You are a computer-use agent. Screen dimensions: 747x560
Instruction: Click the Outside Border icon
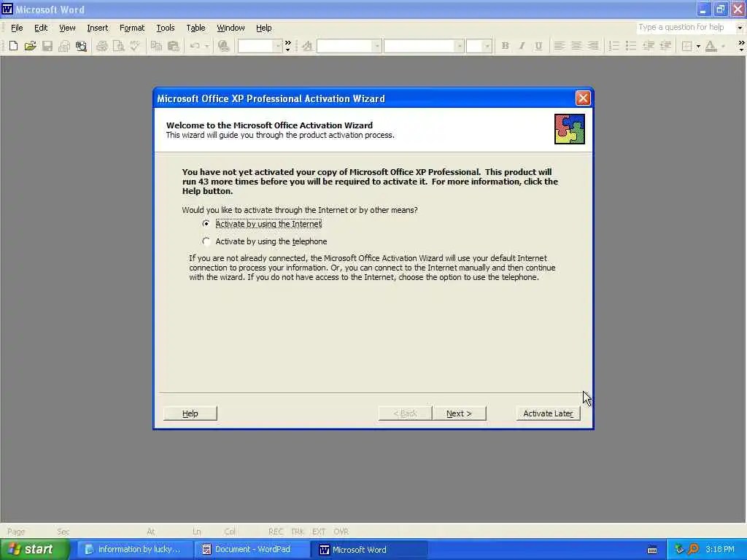(x=686, y=46)
